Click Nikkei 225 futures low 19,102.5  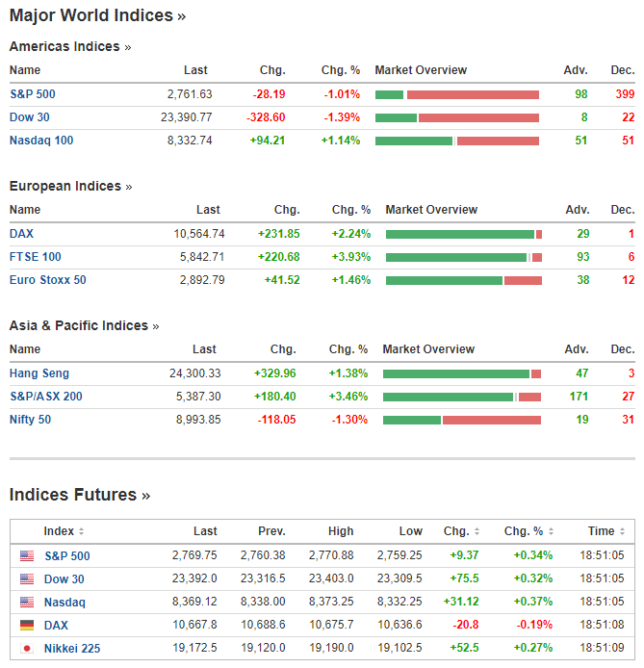click(399, 648)
